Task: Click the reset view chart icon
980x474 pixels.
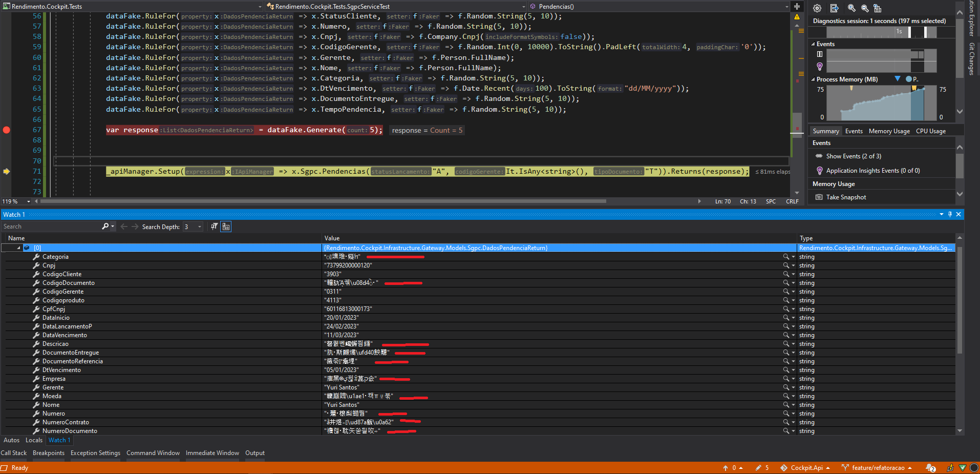Action: pyautogui.click(x=878, y=8)
